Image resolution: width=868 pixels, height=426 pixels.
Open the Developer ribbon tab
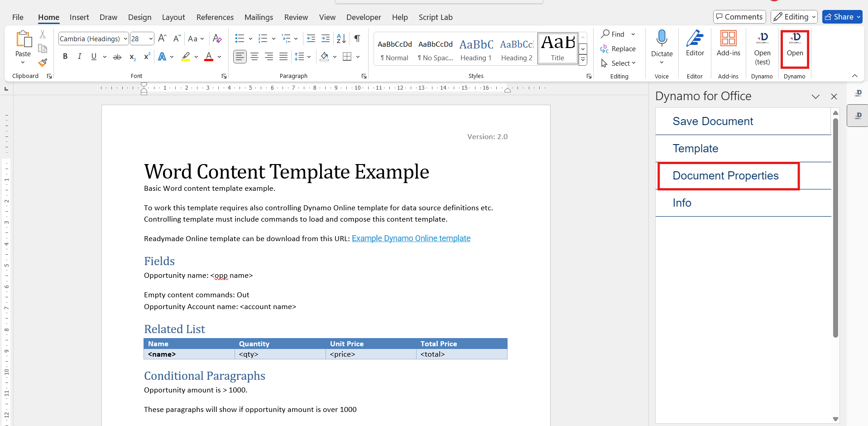pos(363,17)
